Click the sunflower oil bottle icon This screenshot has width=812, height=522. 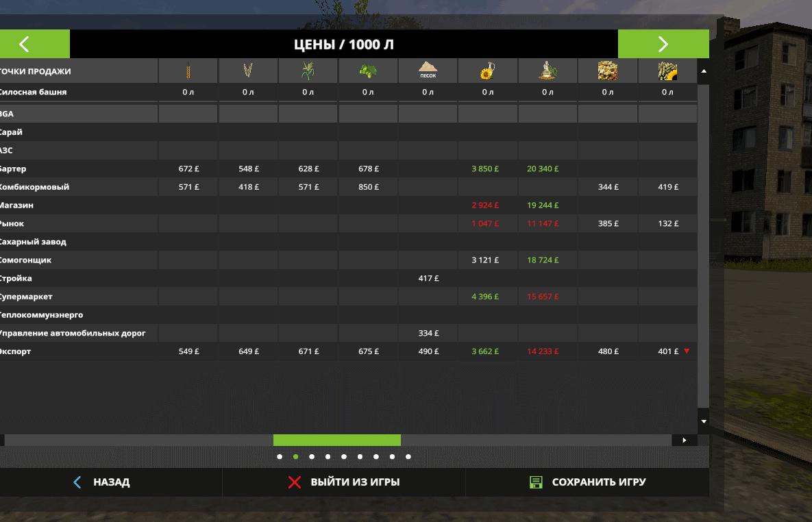coord(487,71)
